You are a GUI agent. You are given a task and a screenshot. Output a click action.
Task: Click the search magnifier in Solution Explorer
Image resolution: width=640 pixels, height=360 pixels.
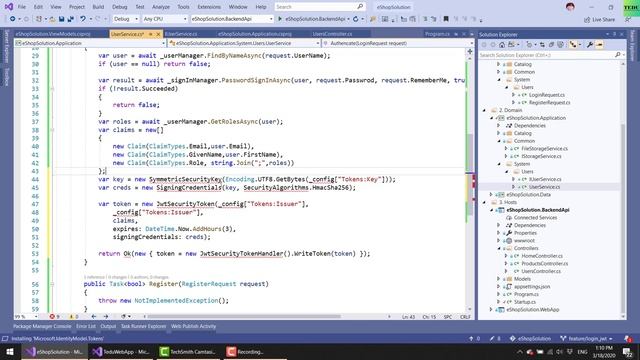coord(618,55)
